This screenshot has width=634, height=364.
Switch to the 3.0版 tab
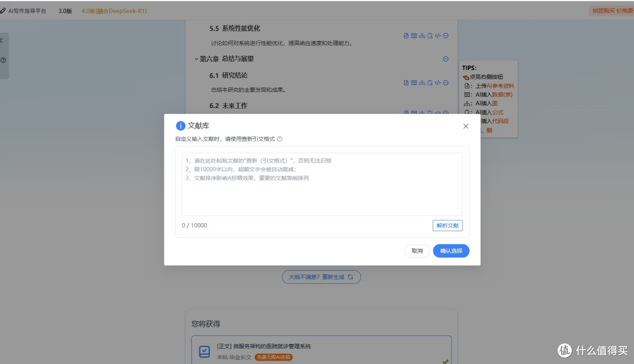coord(65,11)
